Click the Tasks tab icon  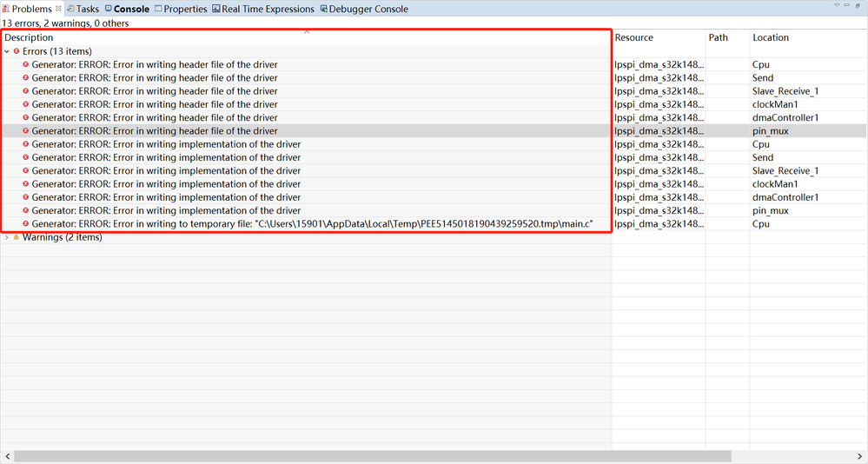[71, 9]
